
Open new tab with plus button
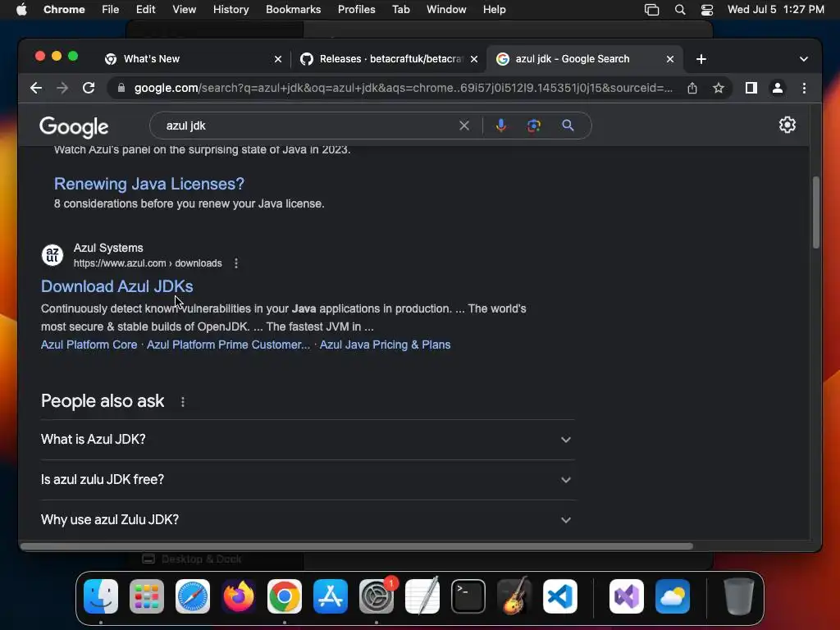(x=701, y=59)
